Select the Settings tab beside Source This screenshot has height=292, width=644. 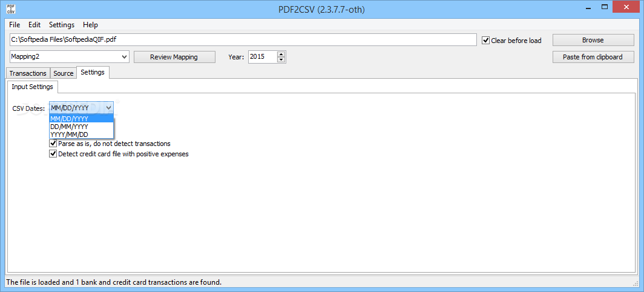pos(93,72)
